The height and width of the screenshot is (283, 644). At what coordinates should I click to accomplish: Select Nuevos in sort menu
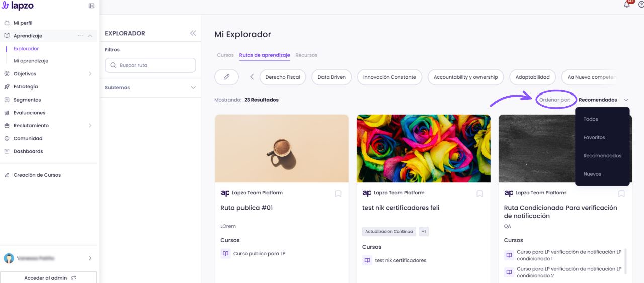tap(602, 174)
